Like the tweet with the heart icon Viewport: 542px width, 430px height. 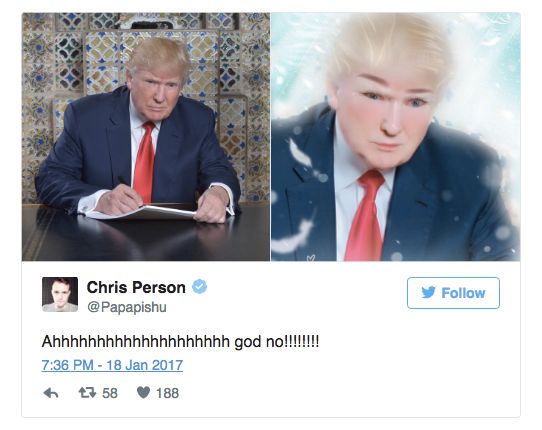tap(143, 392)
